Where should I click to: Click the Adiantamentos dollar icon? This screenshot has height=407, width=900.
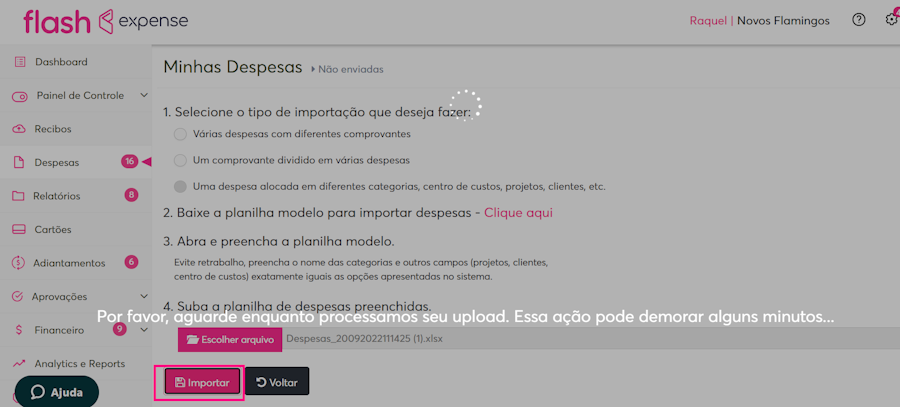(x=18, y=263)
